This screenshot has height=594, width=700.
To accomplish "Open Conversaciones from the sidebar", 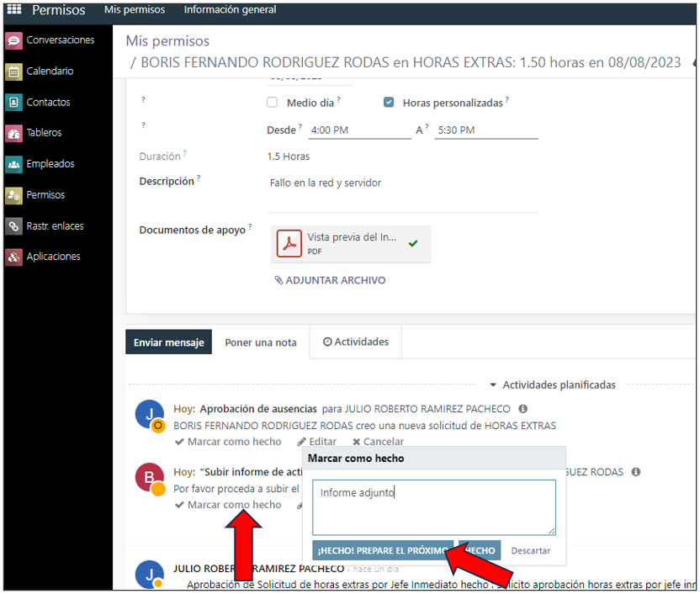I will click(x=13, y=40).
